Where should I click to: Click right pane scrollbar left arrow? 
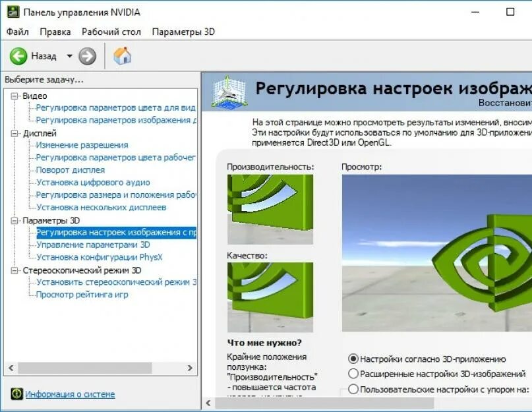pyautogui.click(x=208, y=403)
